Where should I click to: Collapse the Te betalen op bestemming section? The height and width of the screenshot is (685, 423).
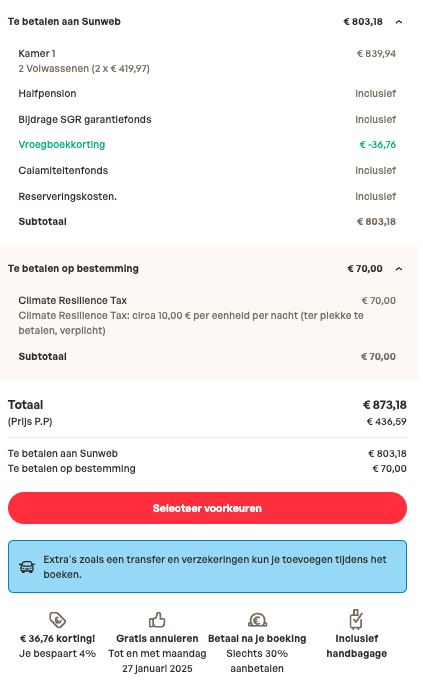[399, 269]
